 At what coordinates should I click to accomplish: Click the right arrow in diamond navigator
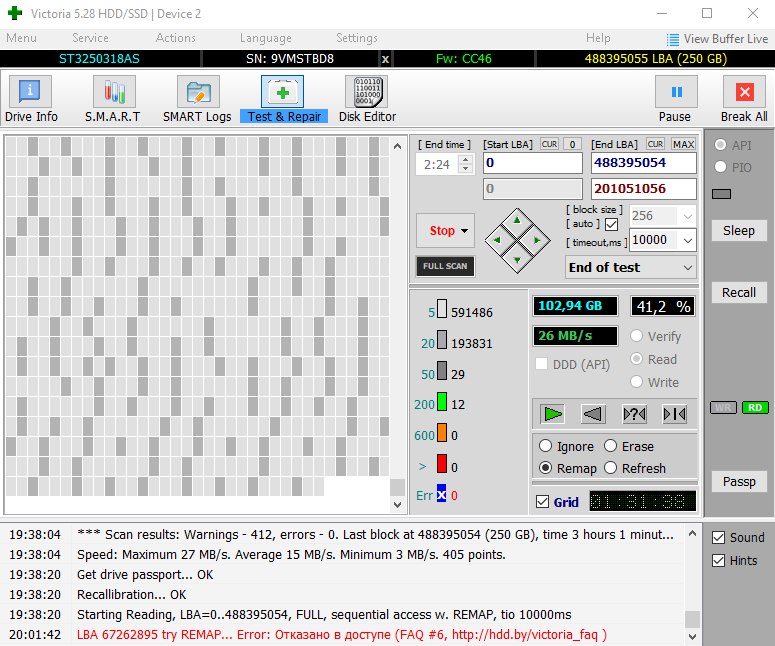(537, 240)
